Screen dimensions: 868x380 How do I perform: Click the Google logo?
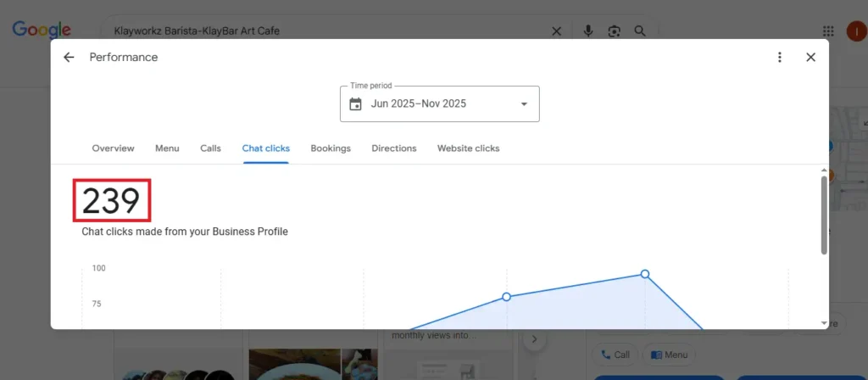[x=42, y=30]
